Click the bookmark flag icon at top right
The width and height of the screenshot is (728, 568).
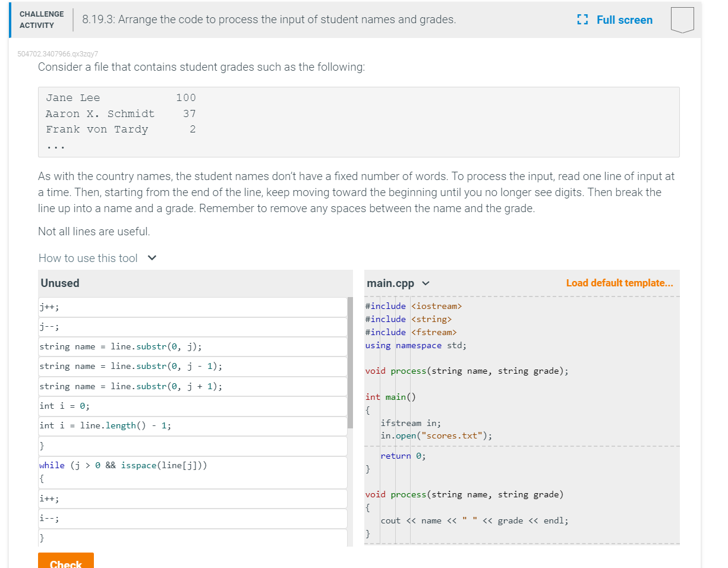point(682,20)
